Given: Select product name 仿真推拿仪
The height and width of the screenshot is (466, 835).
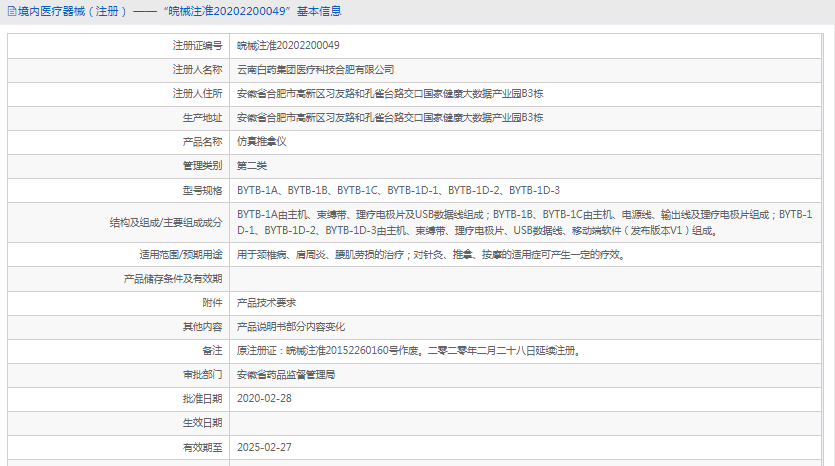Looking at the screenshot, I should 261,142.
